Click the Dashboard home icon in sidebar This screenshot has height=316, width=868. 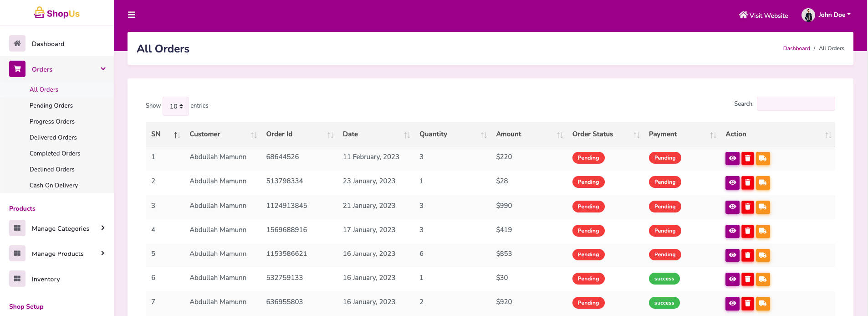click(x=17, y=44)
